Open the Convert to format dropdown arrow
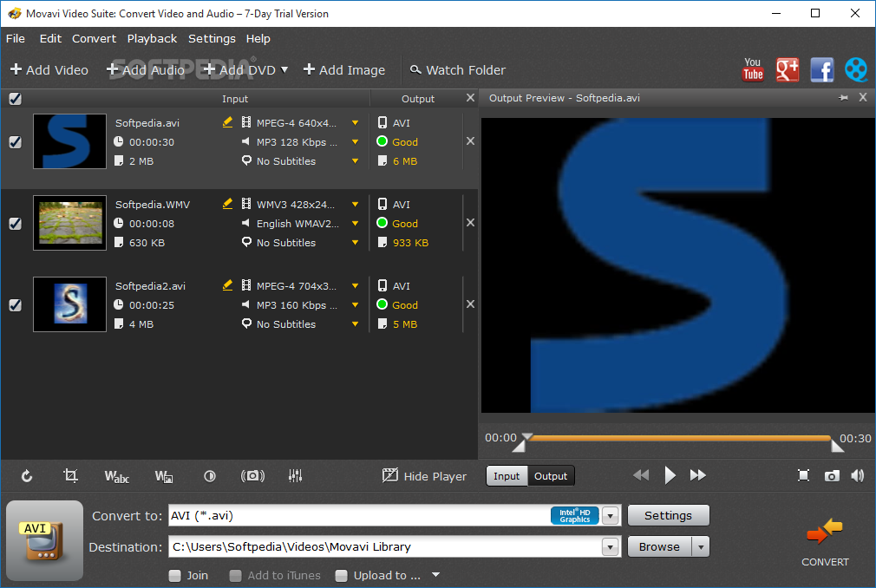The image size is (876, 588). pyautogui.click(x=610, y=515)
